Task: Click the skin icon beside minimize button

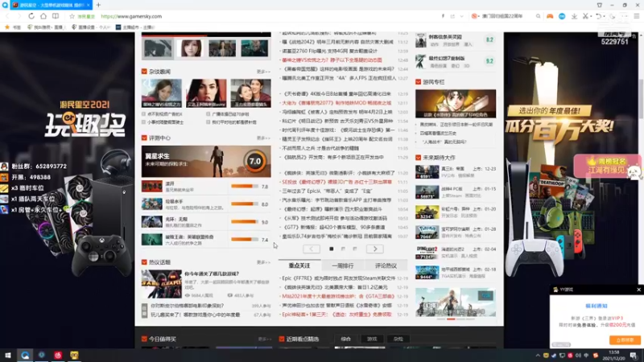Action: coord(600,5)
